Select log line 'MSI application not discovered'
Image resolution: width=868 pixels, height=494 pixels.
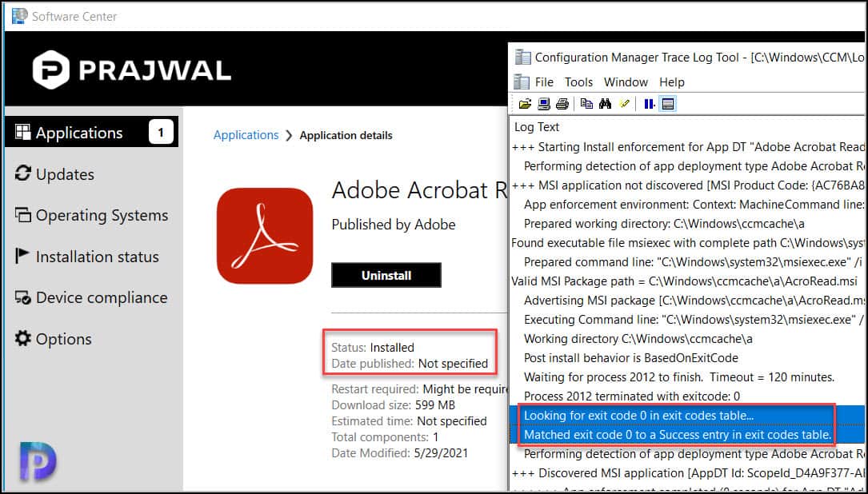(x=687, y=185)
